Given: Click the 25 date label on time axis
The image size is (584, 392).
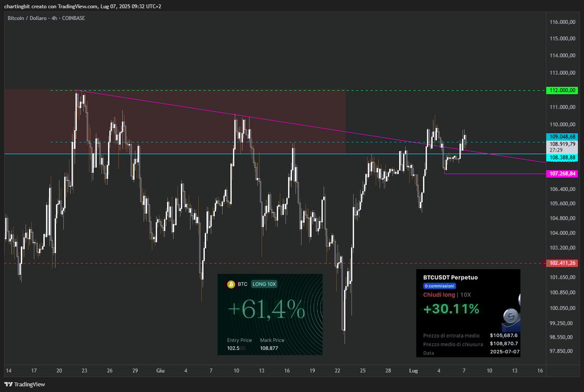Looking at the screenshot, I should [363, 371].
